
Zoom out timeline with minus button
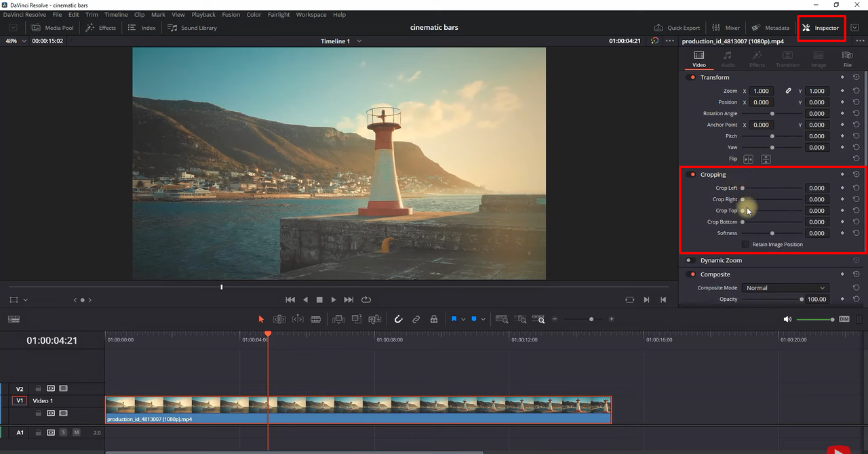[555, 319]
